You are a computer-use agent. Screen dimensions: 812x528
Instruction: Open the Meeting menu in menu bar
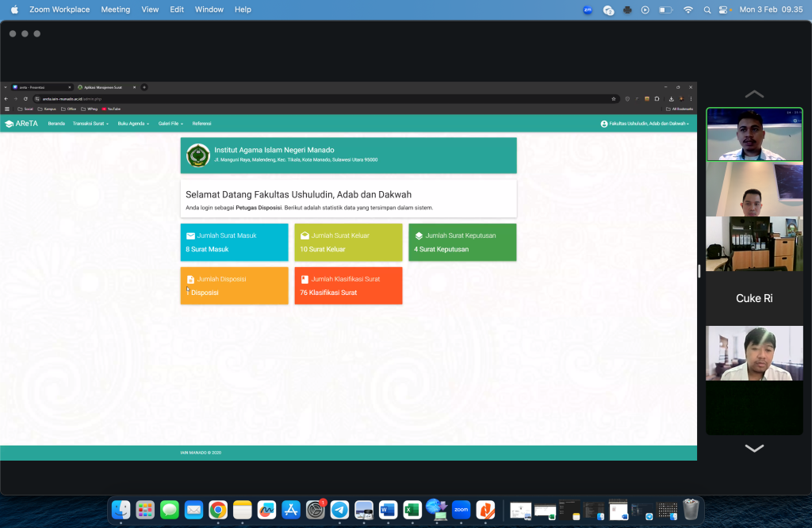click(x=116, y=10)
